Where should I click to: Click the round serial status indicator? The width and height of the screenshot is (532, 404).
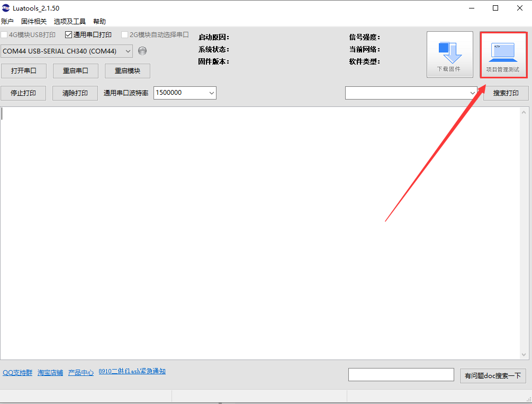(142, 51)
